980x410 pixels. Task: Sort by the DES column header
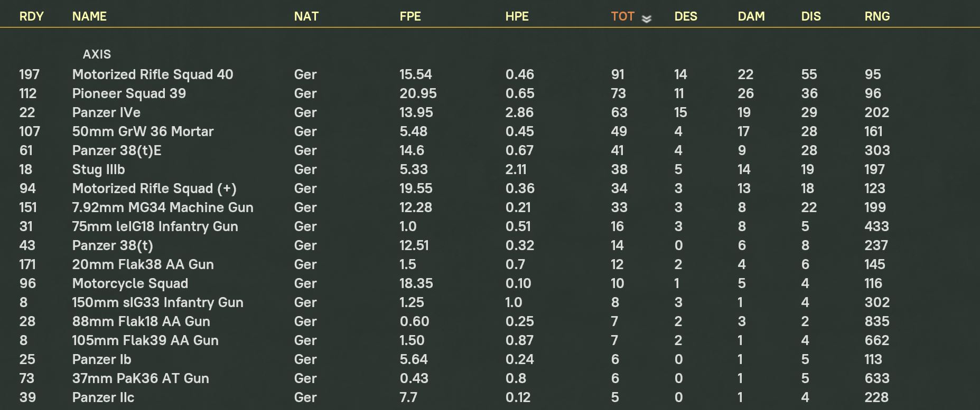click(686, 16)
